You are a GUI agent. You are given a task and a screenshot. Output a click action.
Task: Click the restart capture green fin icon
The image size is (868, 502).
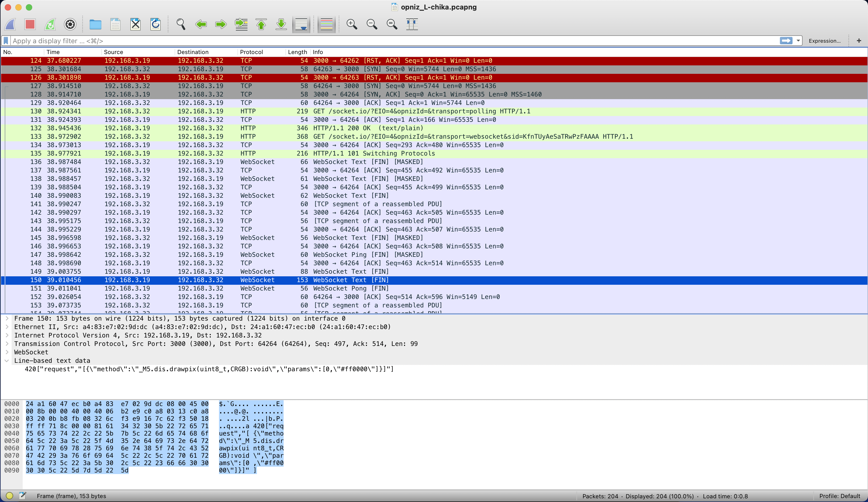coord(50,25)
